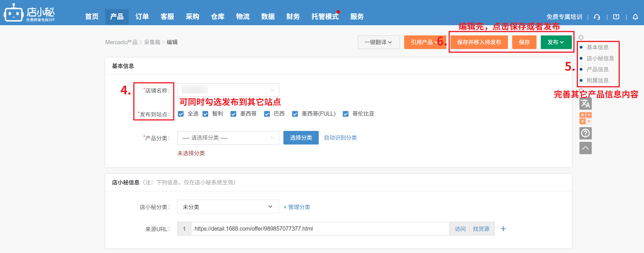Click the plus icon to add source URL
The image size is (644, 253).
503,229
